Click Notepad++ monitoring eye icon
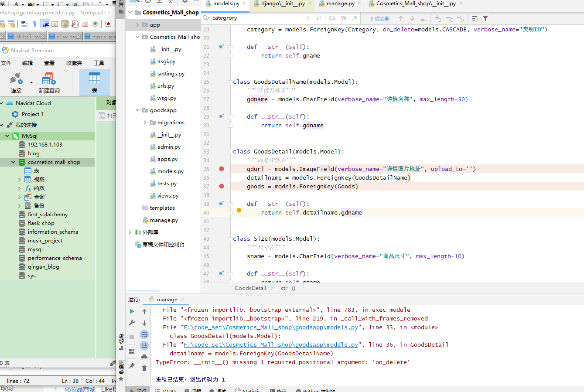Viewport: 584px width, 392px height. click(x=95, y=24)
